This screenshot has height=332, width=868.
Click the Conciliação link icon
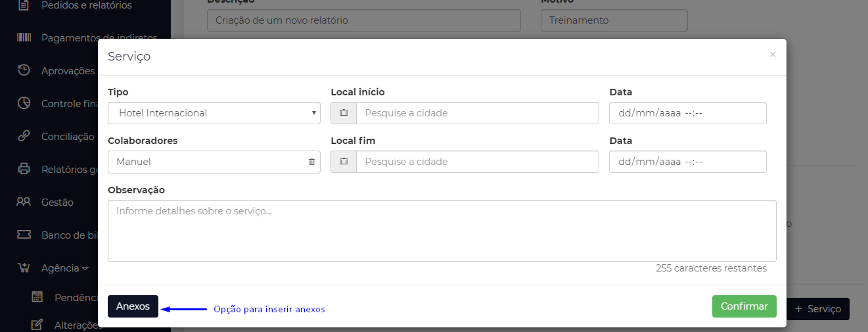[x=24, y=136]
